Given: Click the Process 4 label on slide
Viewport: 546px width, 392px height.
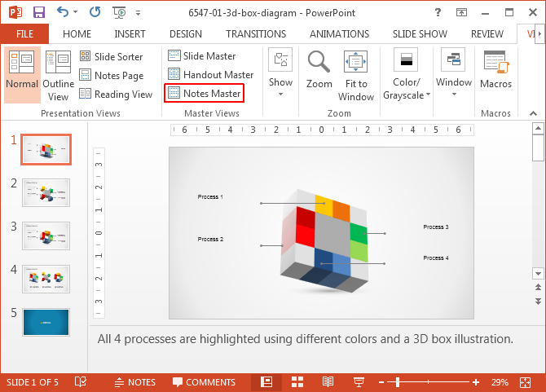Looking at the screenshot, I should pyautogui.click(x=436, y=258).
